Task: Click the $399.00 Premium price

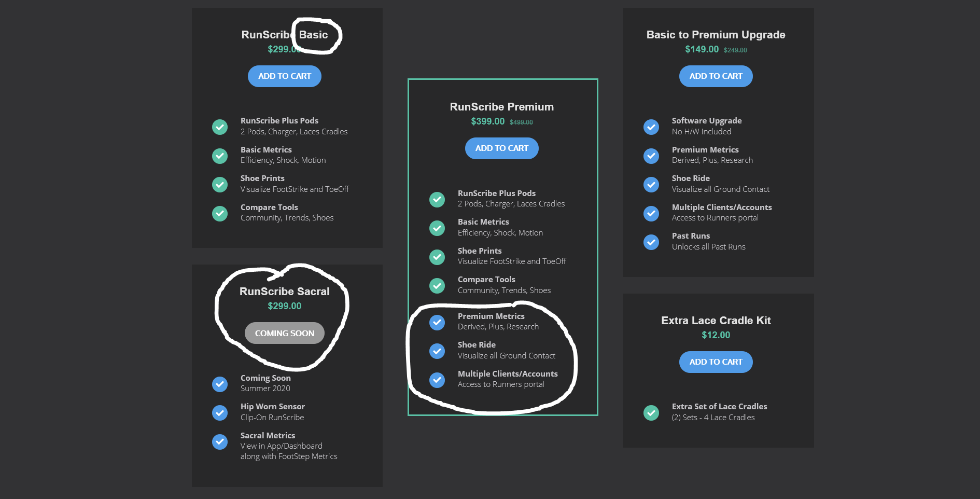Action: point(488,121)
